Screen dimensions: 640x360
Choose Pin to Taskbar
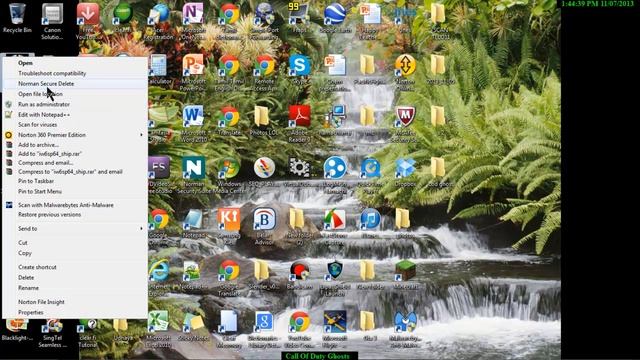[75, 181]
